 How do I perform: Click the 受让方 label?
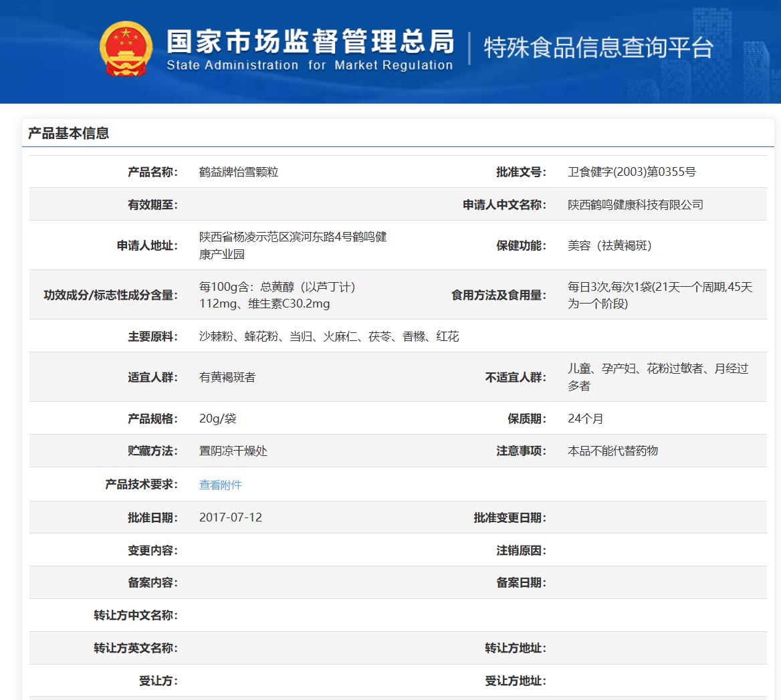(x=158, y=681)
